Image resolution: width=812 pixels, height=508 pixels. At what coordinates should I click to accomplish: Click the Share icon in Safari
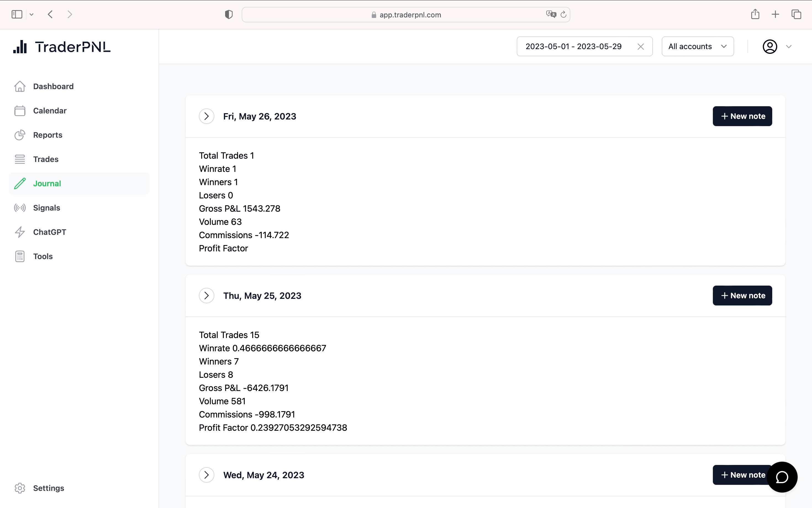click(x=755, y=14)
